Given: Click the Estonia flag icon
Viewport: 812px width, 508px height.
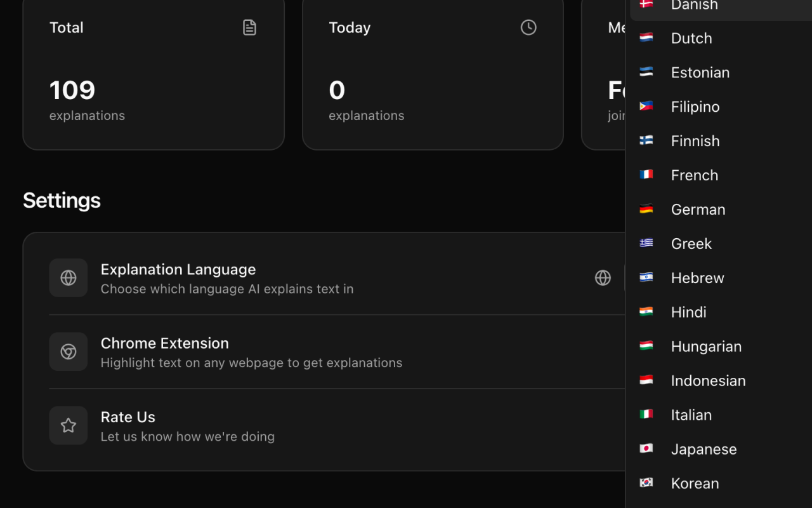Looking at the screenshot, I should (646, 72).
